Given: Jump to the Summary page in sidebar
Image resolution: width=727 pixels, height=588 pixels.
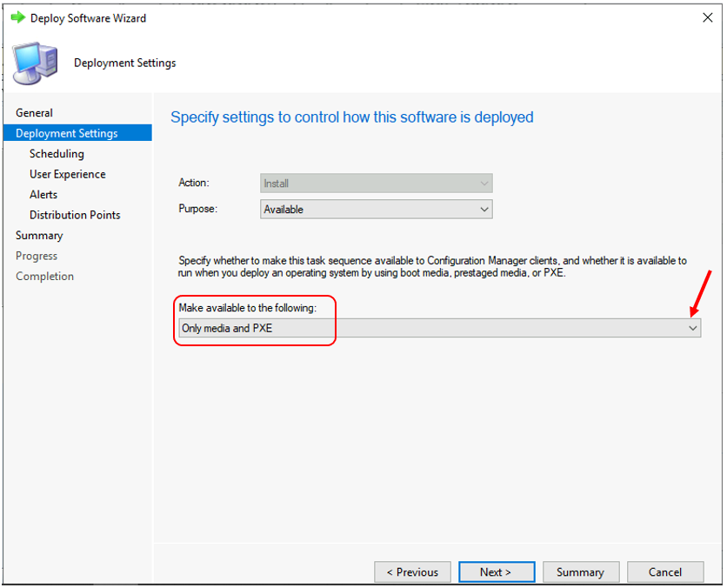Looking at the screenshot, I should [x=39, y=236].
